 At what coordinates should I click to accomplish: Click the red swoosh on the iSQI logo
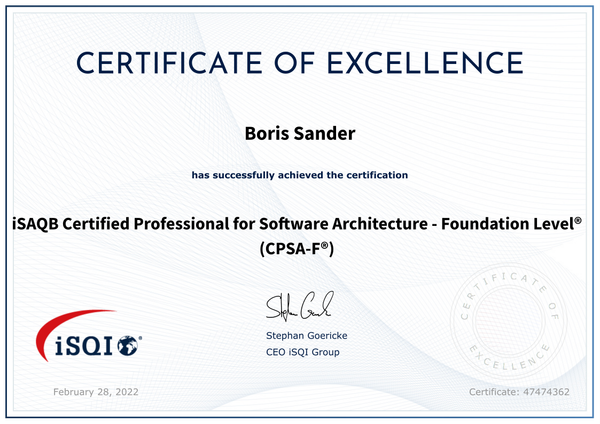[55, 330]
